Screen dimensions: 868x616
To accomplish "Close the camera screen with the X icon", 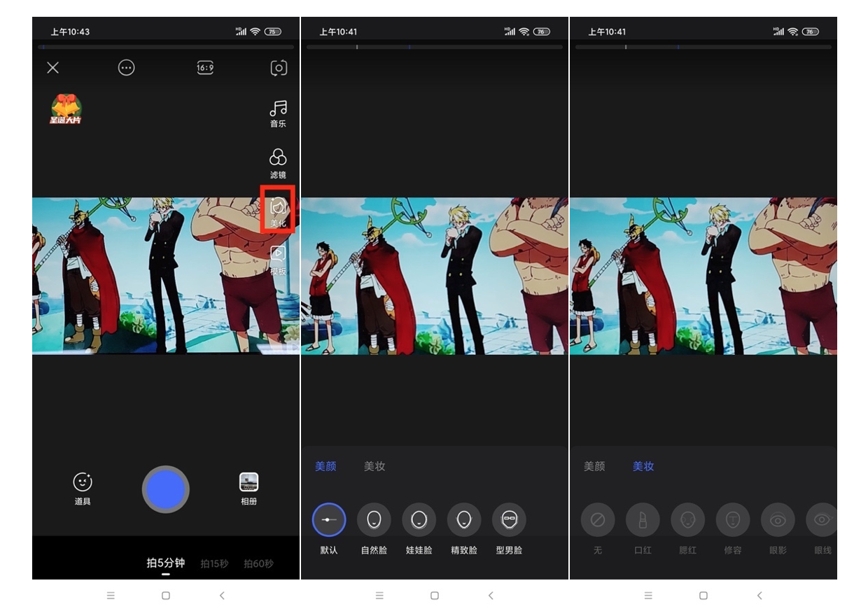I will pyautogui.click(x=53, y=68).
